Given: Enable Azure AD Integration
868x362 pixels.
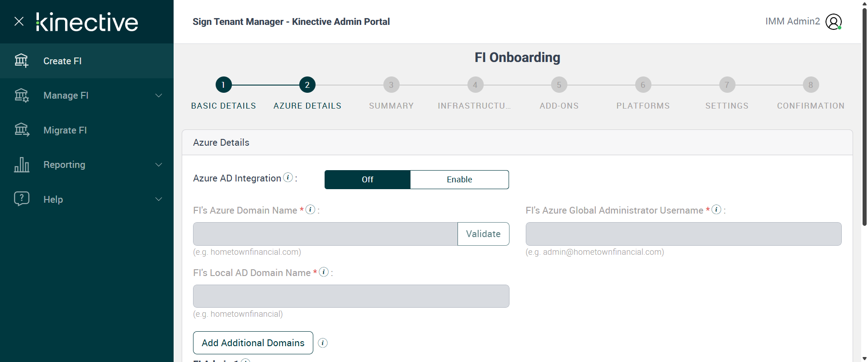Looking at the screenshot, I should point(459,180).
